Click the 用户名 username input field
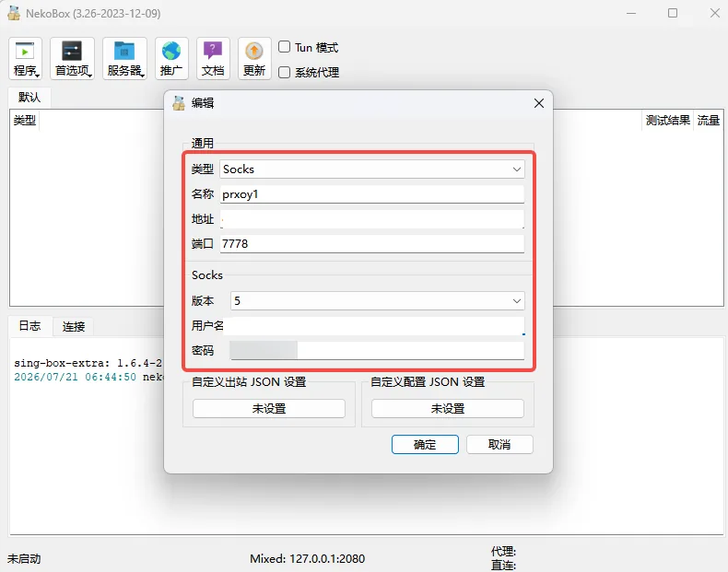This screenshot has height=572, width=728. click(x=374, y=326)
